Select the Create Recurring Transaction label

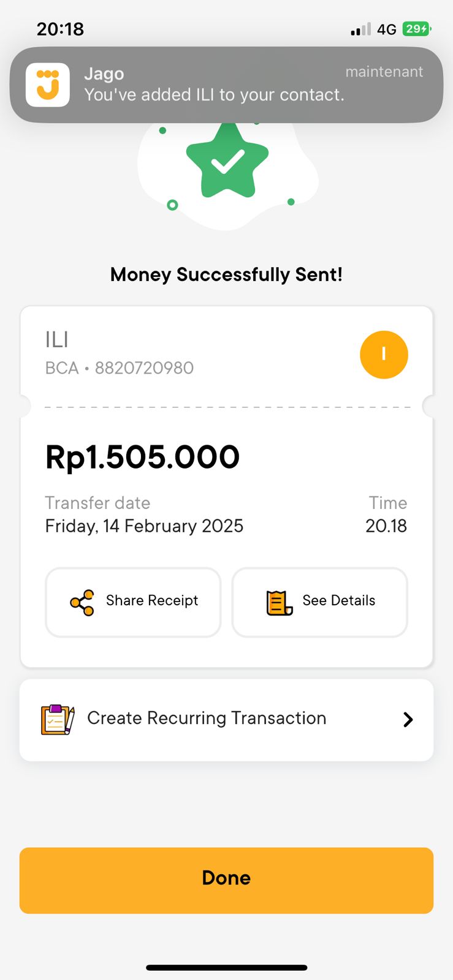(207, 718)
